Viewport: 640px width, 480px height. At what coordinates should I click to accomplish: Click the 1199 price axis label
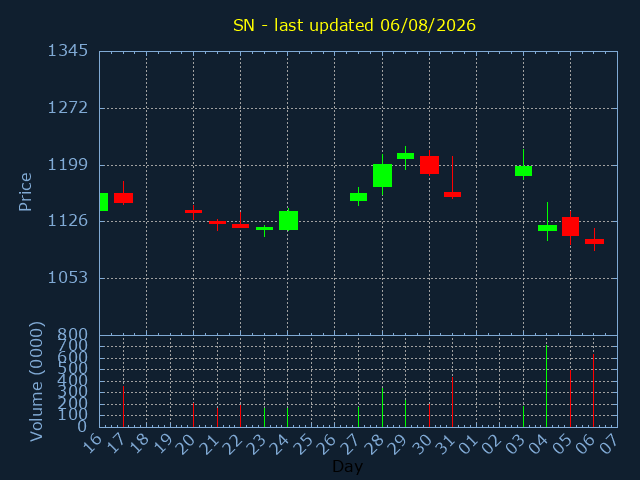[68, 165]
